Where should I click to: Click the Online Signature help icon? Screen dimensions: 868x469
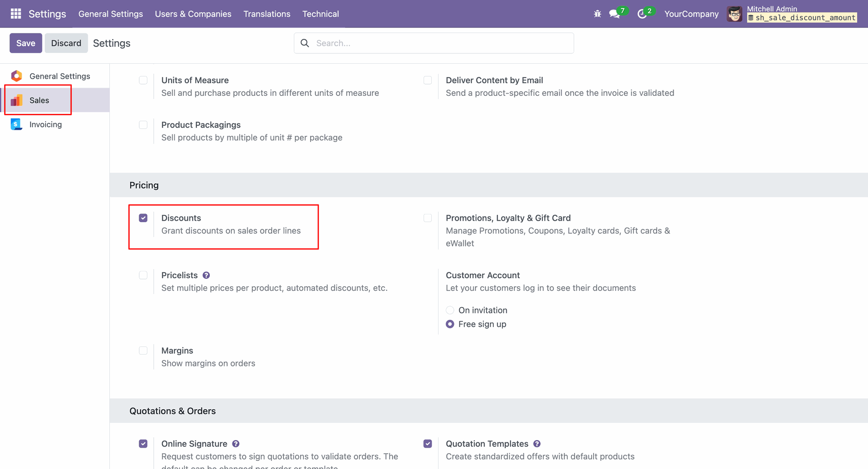[236, 444]
